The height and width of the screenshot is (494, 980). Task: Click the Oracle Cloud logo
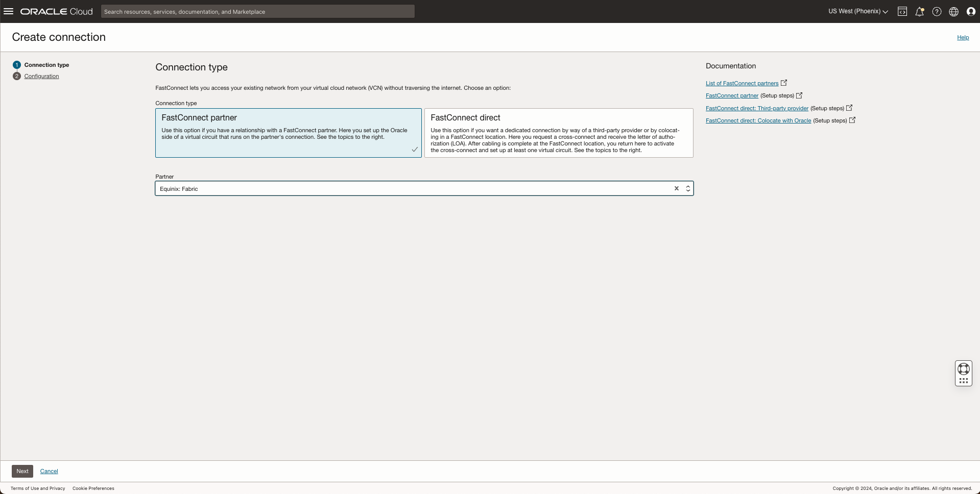point(57,12)
